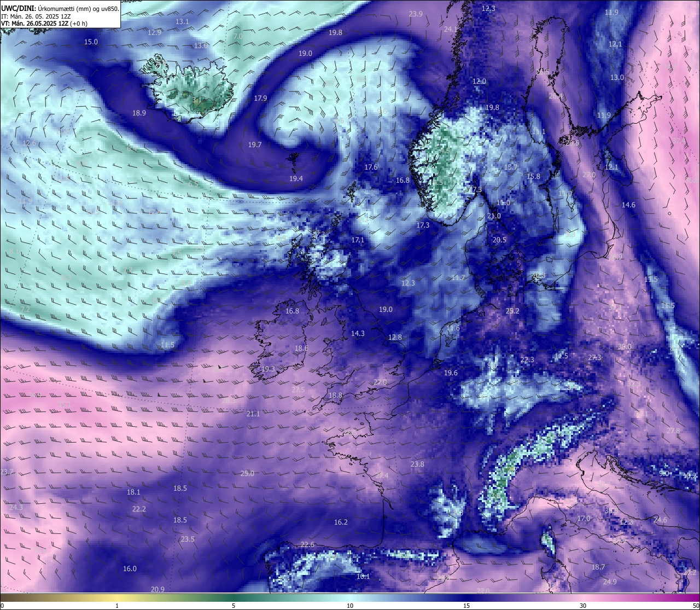The image size is (700, 610).
Task: Click the 17.1 value label
Action: coord(358,240)
